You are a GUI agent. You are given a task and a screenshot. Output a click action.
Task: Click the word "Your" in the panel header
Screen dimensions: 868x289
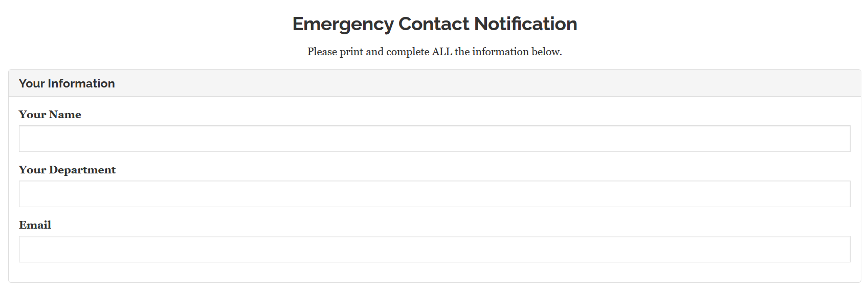pos(32,83)
